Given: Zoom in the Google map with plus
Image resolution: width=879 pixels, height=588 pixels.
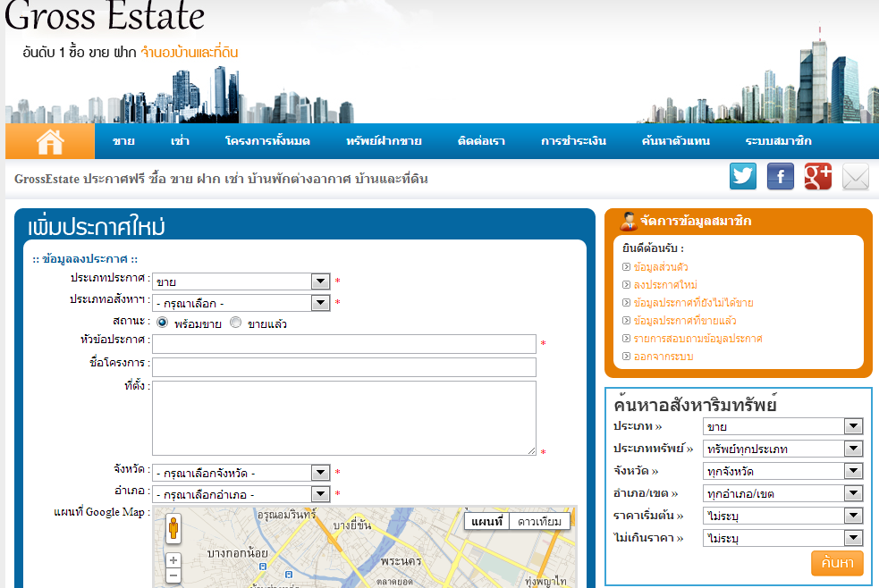Looking at the screenshot, I should pos(173,560).
